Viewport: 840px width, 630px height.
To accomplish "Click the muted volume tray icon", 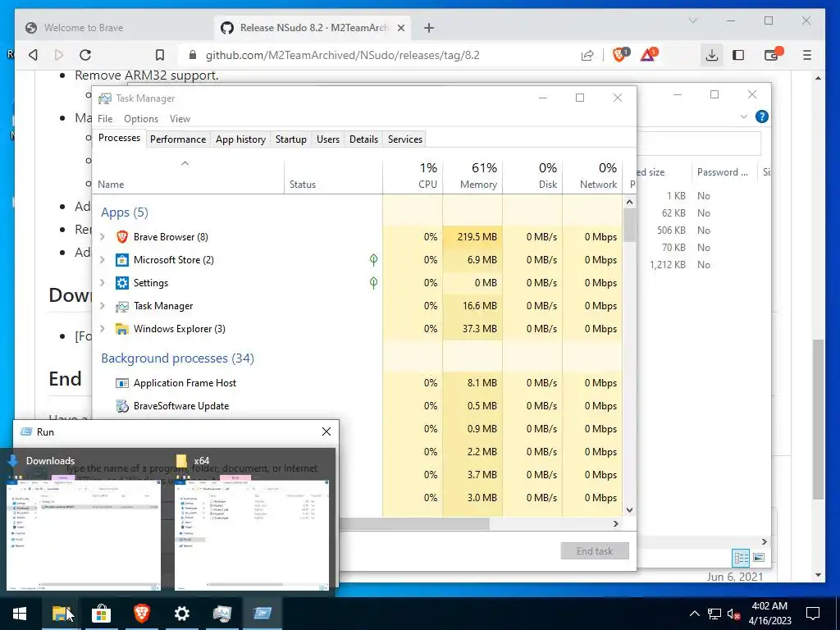I will [x=733, y=614].
